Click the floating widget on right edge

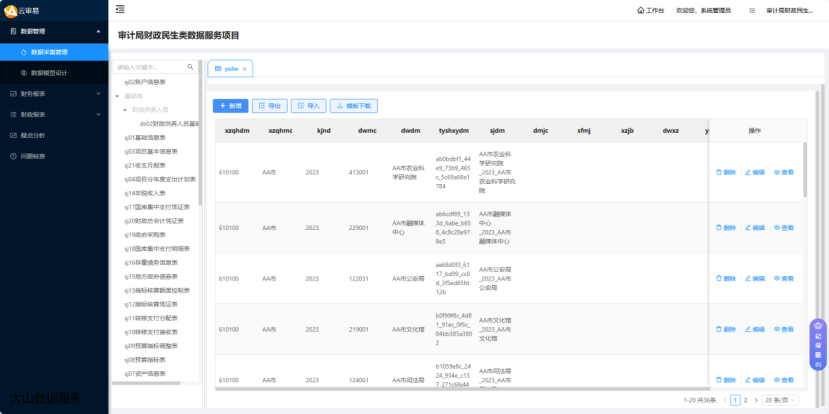click(818, 345)
